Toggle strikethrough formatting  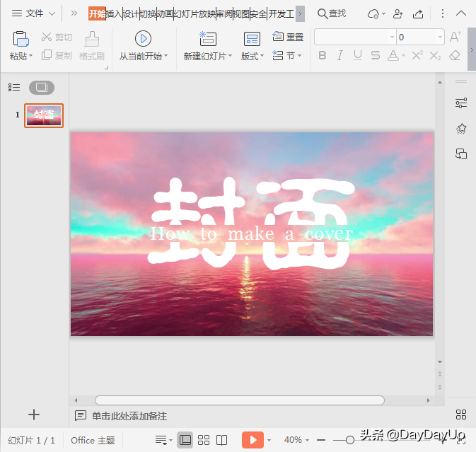pos(376,55)
